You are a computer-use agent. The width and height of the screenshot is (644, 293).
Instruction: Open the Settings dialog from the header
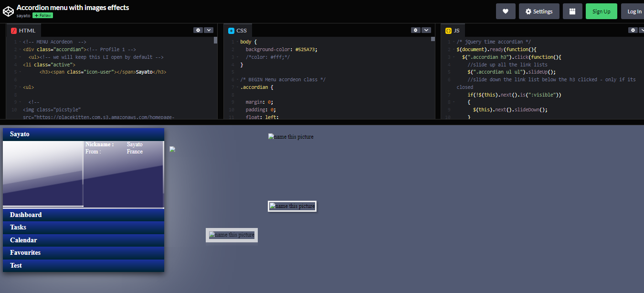[539, 11]
